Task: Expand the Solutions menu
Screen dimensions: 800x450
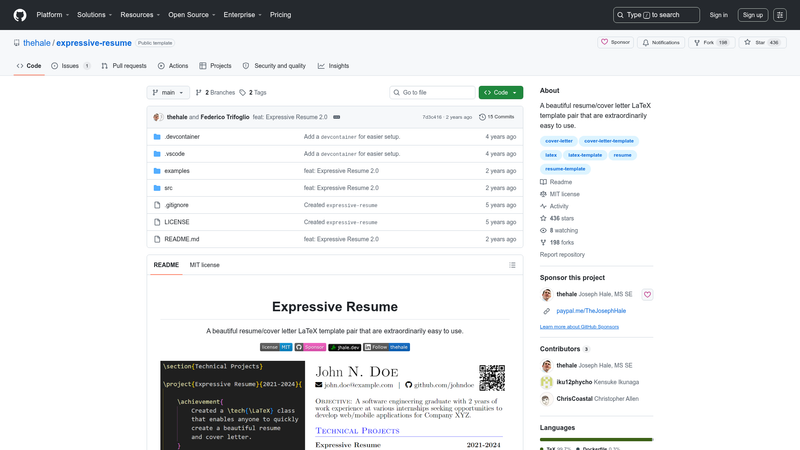Action: [94, 15]
